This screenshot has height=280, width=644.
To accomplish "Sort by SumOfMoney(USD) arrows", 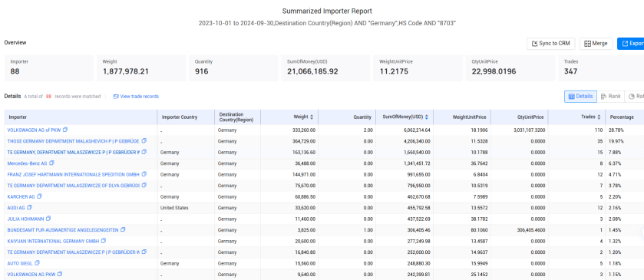I will click(426, 117).
